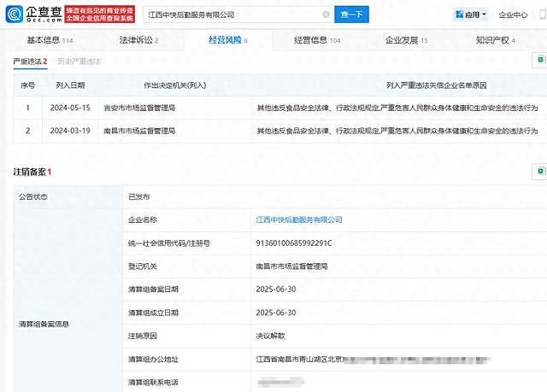
Task: Open the 应用 dropdown menu
Action: click(x=471, y=15)
